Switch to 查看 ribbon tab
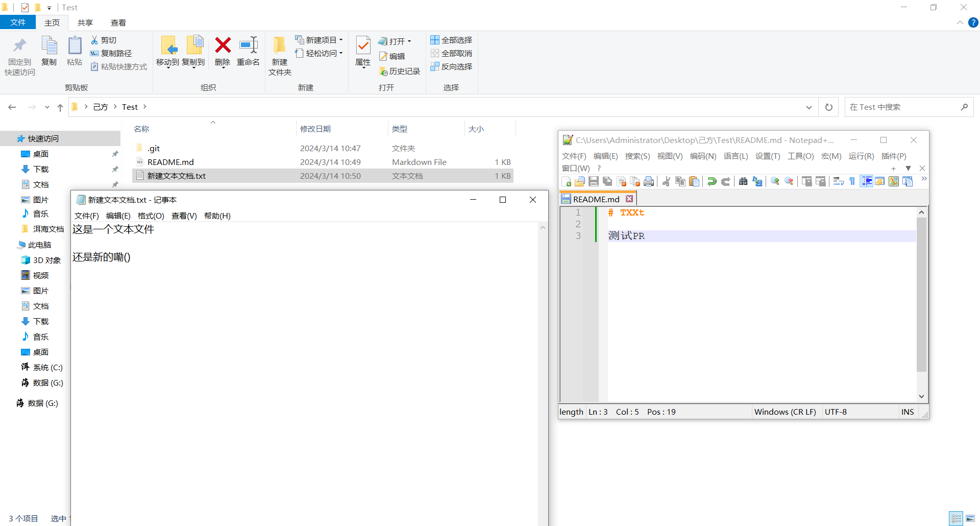The height and width of the screenshot is (526, 980). pos(118,22)
